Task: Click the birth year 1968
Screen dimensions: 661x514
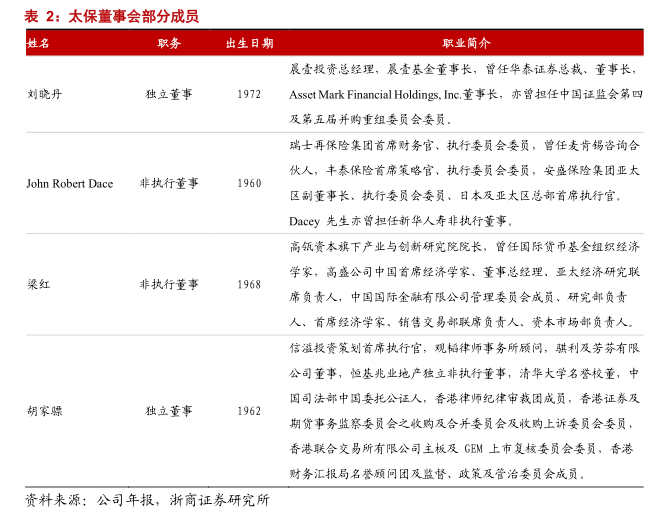Action: 249,284
